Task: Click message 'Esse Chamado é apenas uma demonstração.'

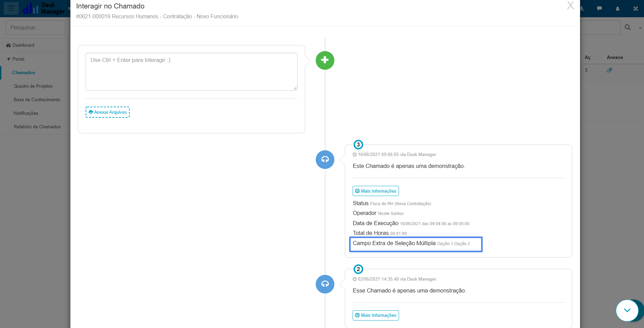Action: point(409,290)
